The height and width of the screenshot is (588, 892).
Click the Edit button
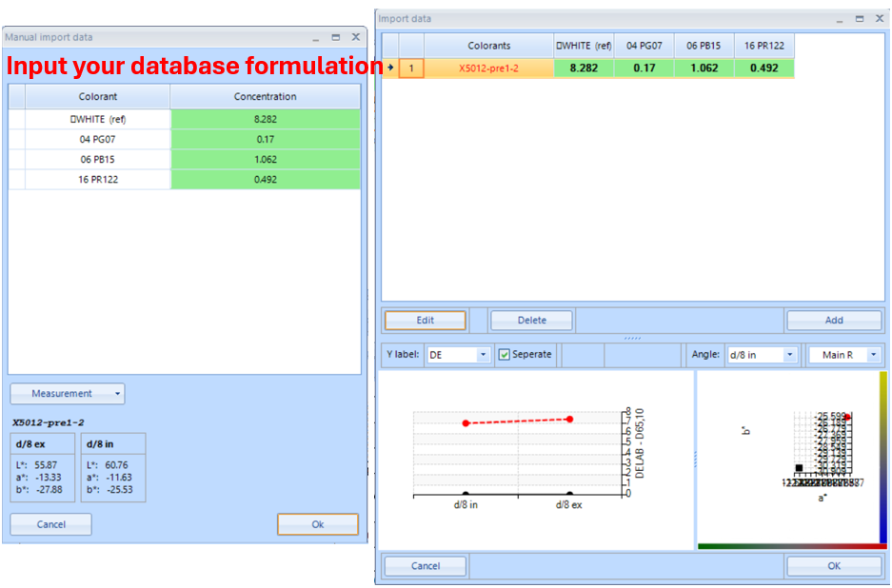point(425,321)
